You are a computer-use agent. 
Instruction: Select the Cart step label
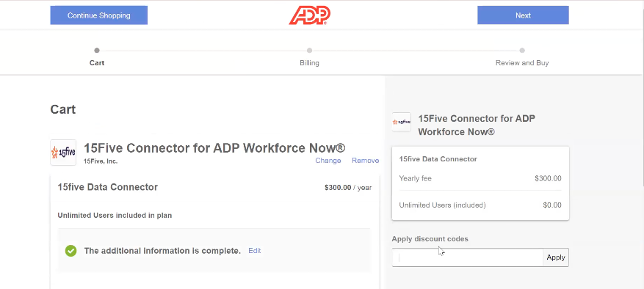click(97, 63)
